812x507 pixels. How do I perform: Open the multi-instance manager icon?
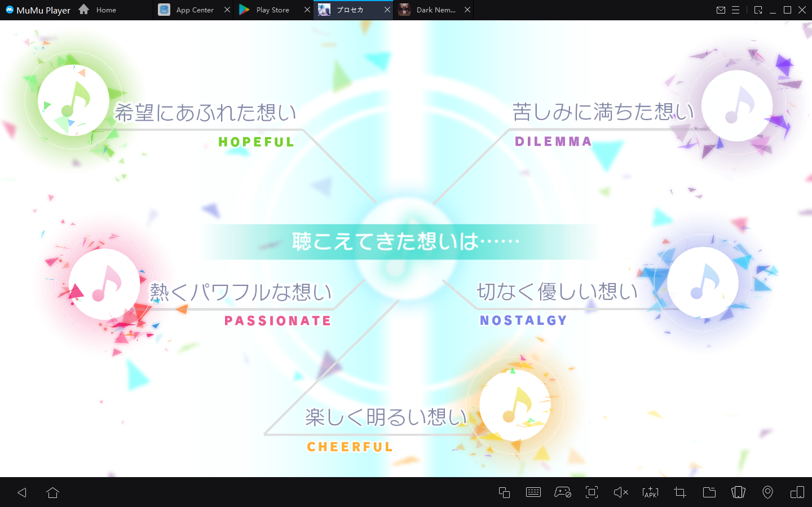504,492
